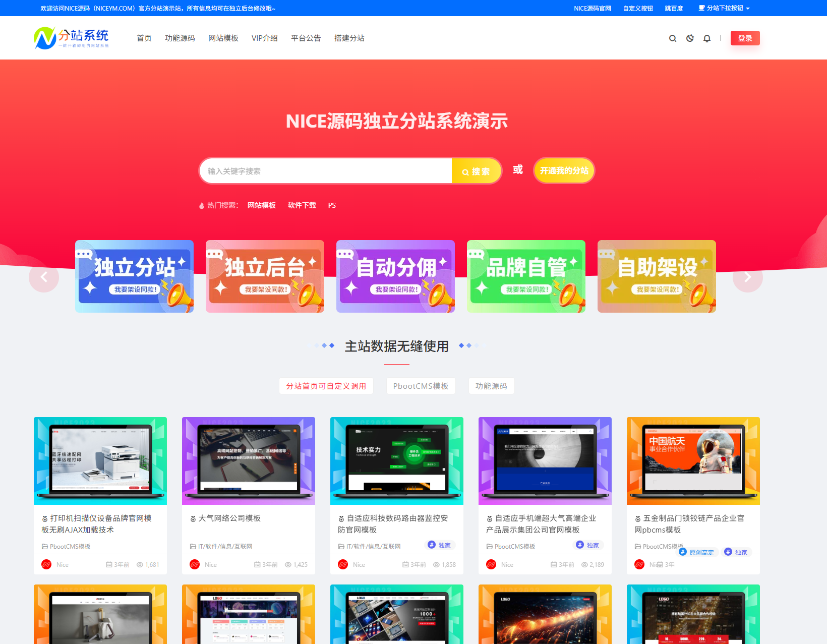Screen dimensions: 827x644
Task: Open the VIP介绍 menu item
Action: pos(265,38)
